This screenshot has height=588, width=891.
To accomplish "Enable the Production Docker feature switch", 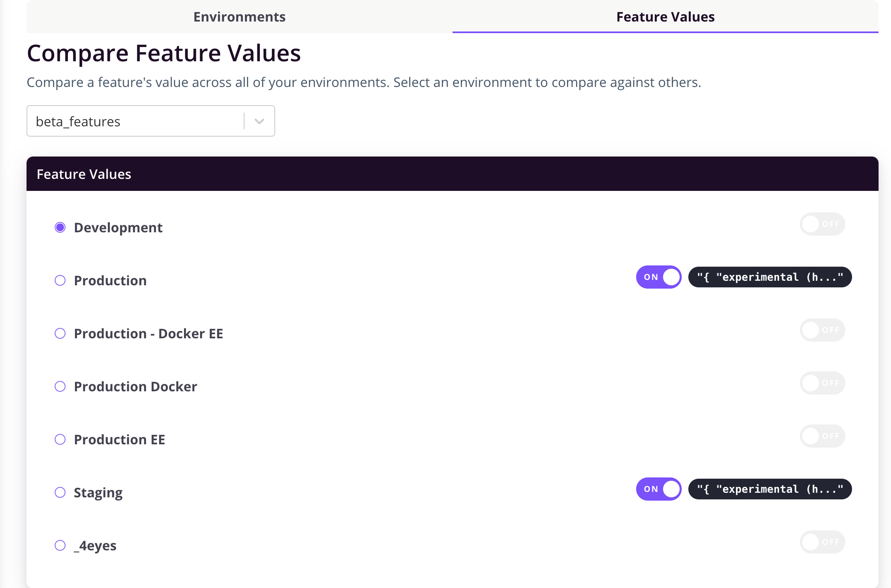I will (822, 383).
